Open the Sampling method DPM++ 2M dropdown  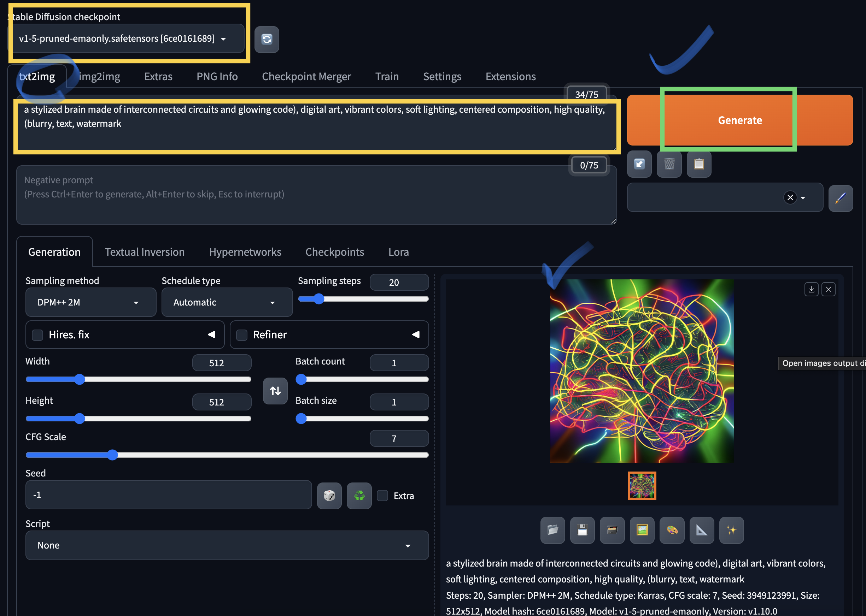click(x=91, y=302)
